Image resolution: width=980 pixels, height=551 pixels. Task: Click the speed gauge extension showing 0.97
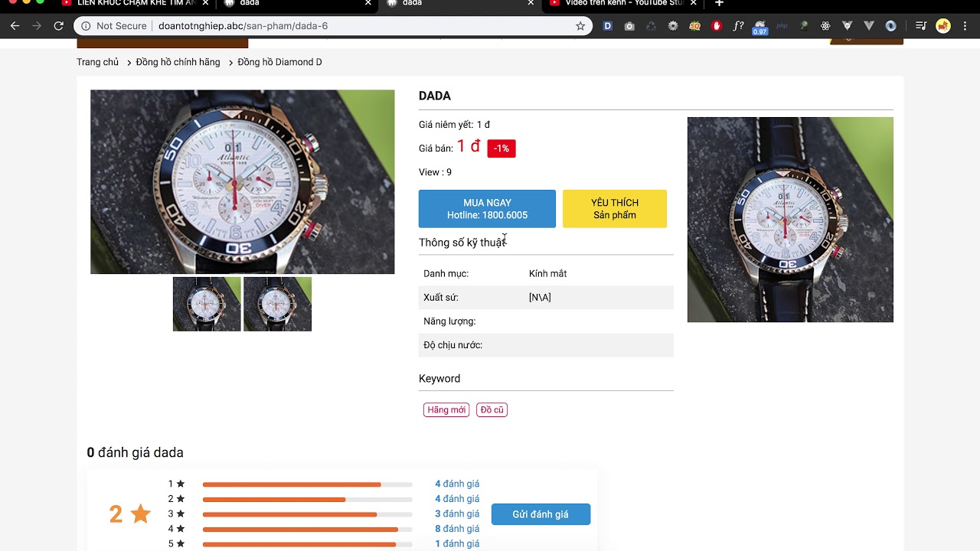coord(759,28)
